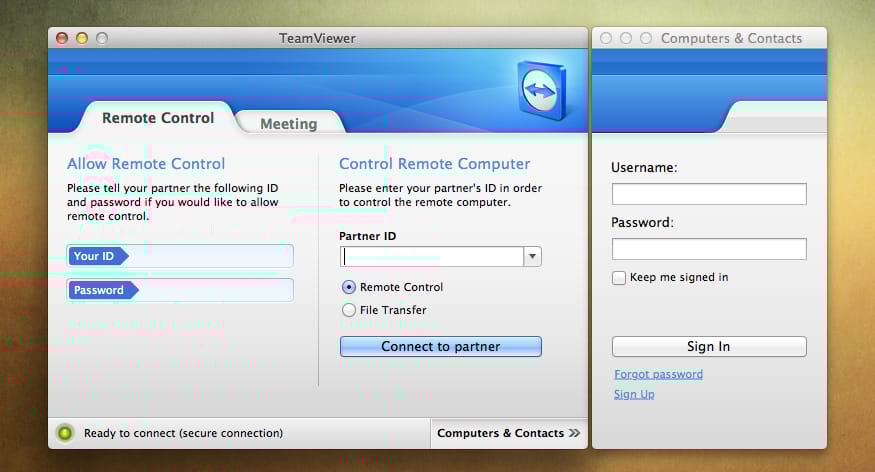Toggle the Computers & Contacts panel button
Viewport: 875px width, 472px height.
pyautogui.click(x=508, y=434)
